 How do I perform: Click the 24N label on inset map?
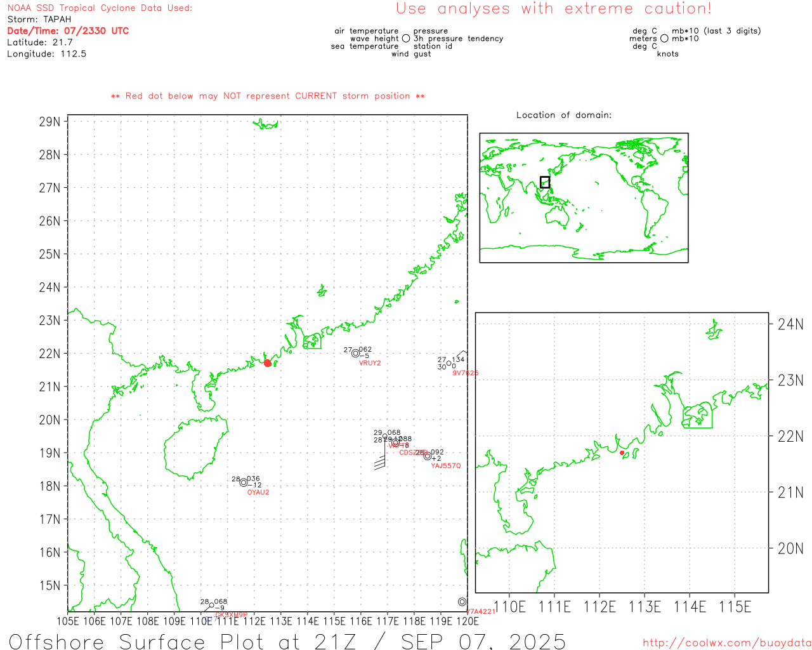790,324
